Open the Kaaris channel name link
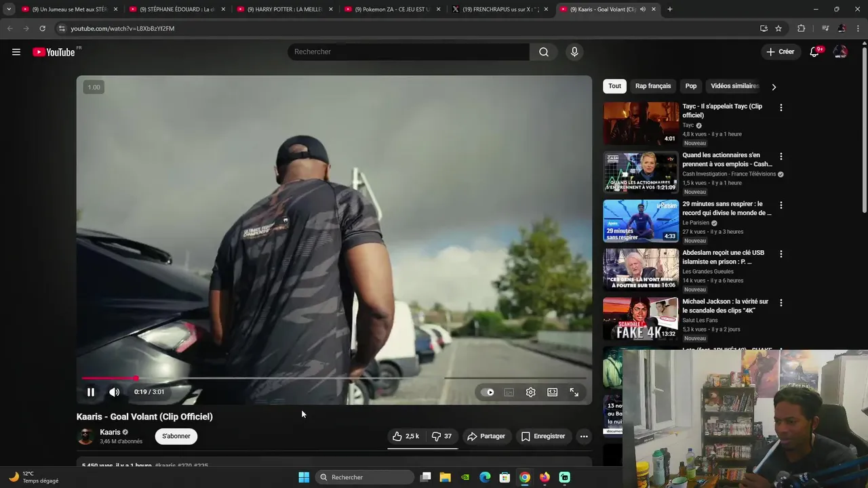 pos(110,432)
